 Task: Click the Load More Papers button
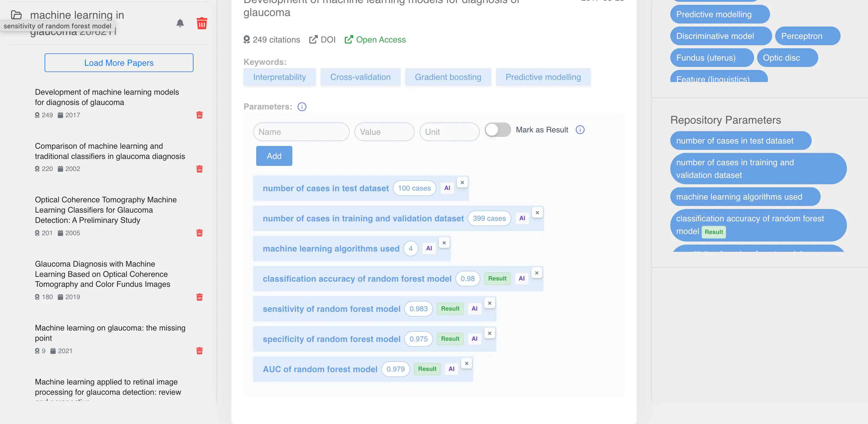[x=119, y=63]
